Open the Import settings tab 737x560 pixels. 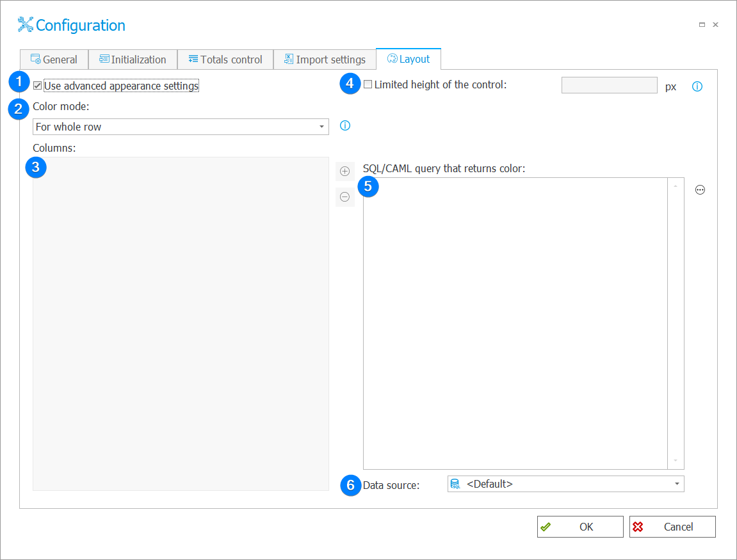click(325, 60)
